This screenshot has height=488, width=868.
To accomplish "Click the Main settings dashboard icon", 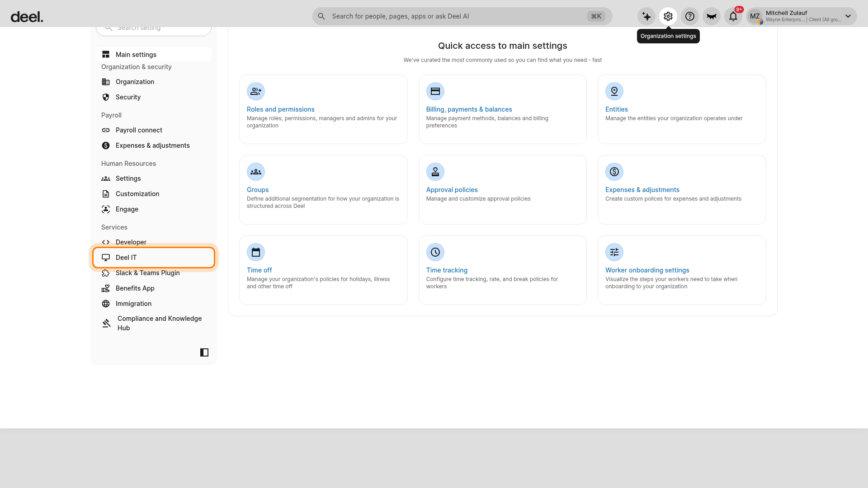I will [106, 54].
